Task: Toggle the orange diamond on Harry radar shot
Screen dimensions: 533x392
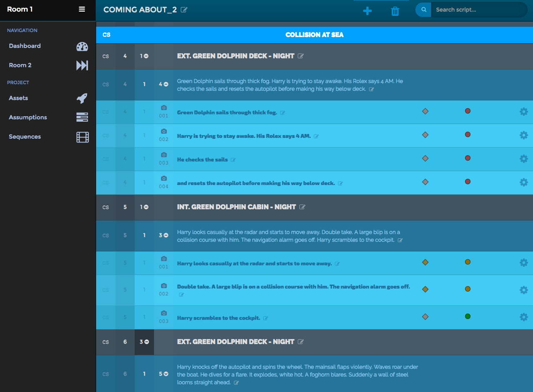Action: pyautogui.click(x=425, y=262)
